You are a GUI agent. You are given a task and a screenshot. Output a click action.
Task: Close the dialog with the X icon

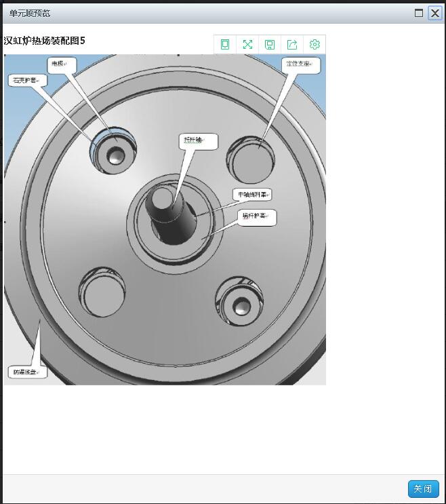click(x=435, y=13)
